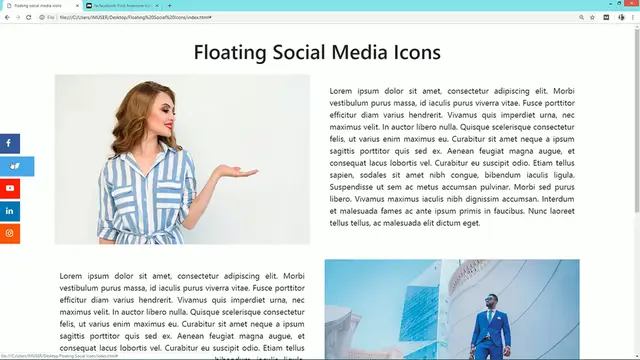Open the floating Facebook icon

tap(10, 144)
